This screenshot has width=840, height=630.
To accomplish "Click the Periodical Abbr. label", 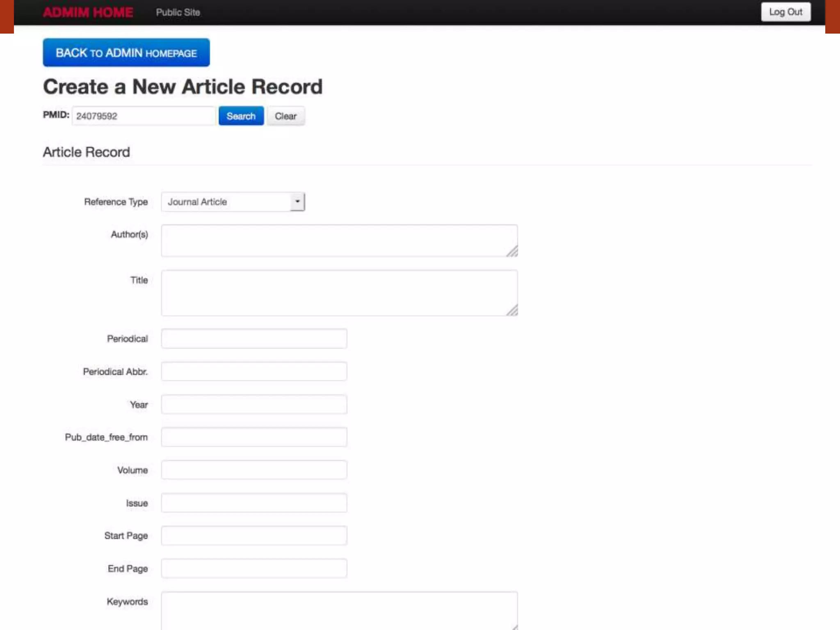I will (x=115, y=372).
